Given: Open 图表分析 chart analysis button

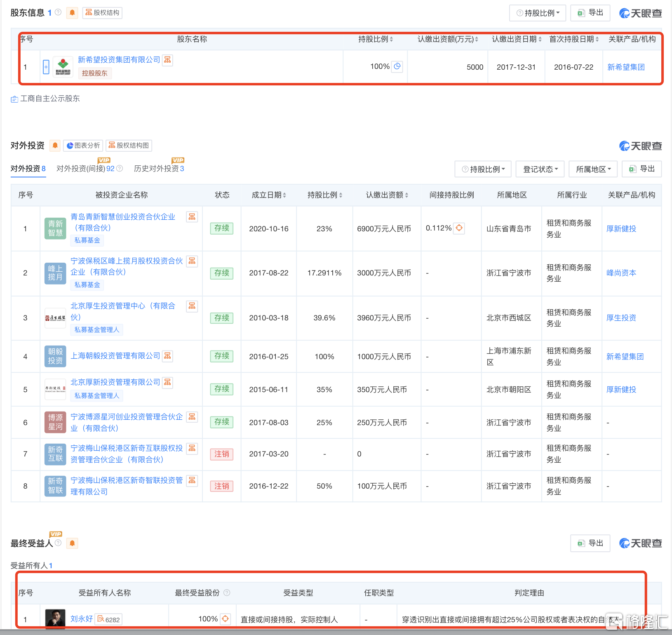Looking at the screenshot, I should click(83, 146).
